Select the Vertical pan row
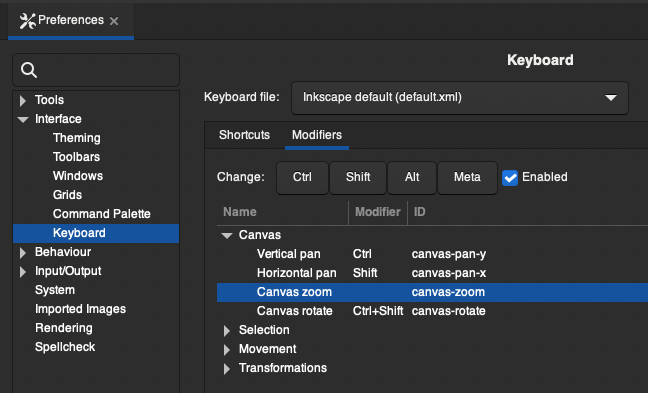Image resolution: width=648 pixels, height=393 pixels. (432, 254)
